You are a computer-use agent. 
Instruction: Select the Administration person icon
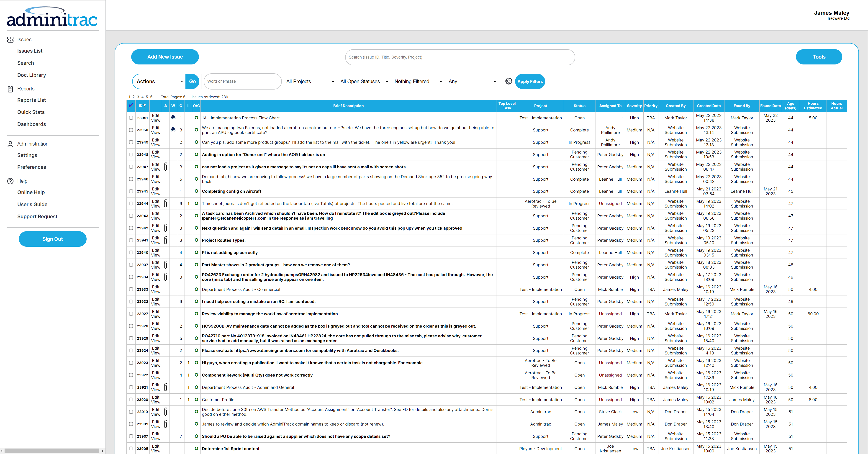(10, 144)
